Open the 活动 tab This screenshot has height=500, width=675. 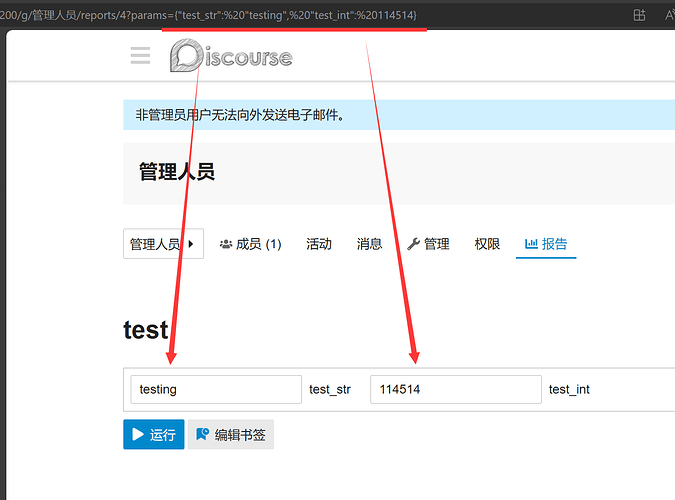[x=319, y=244]
